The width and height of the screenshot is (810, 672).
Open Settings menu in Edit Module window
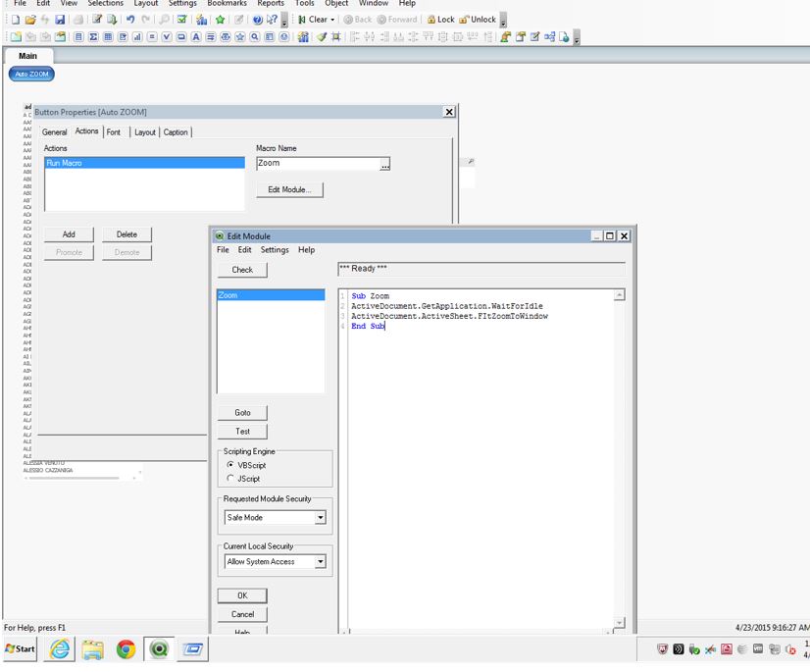(x=275, y=250)
